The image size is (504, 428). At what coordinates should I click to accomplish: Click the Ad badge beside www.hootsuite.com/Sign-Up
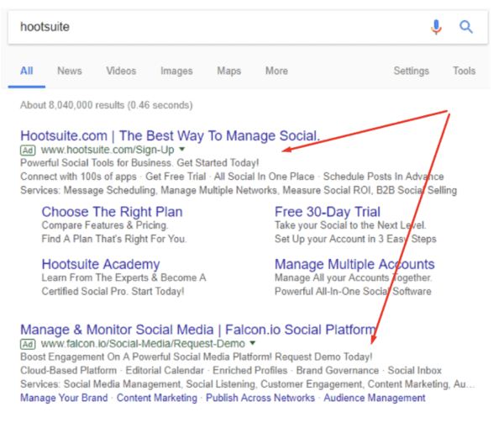point(28,150)
